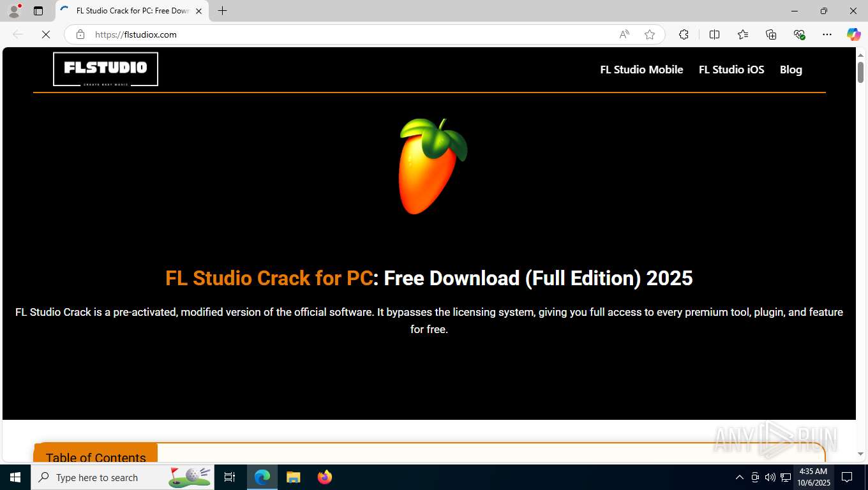Close the FL Studio Crack tab

click(198, 11)
